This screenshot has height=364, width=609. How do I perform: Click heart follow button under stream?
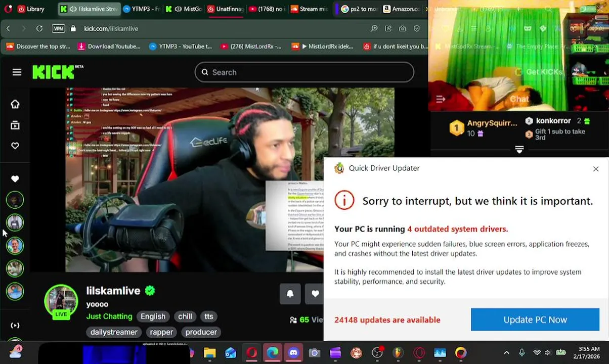[315, 294]
